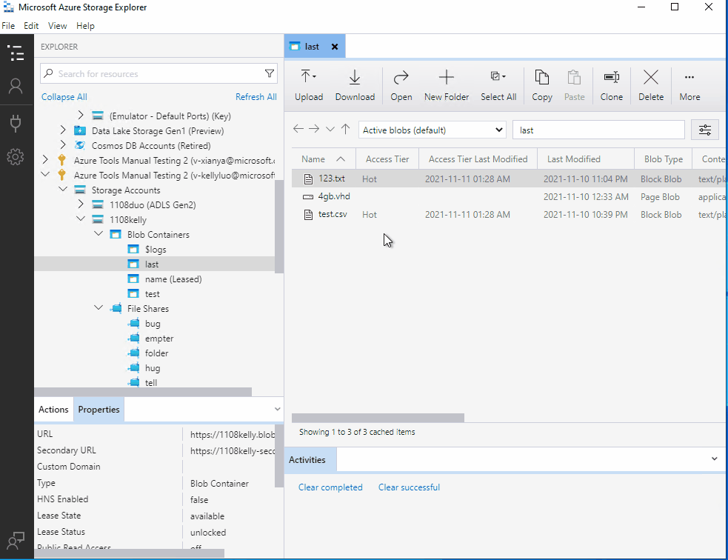Click the feedback icon at bottom left
This screenshot has height=560, width=728.
click(16, 540)
